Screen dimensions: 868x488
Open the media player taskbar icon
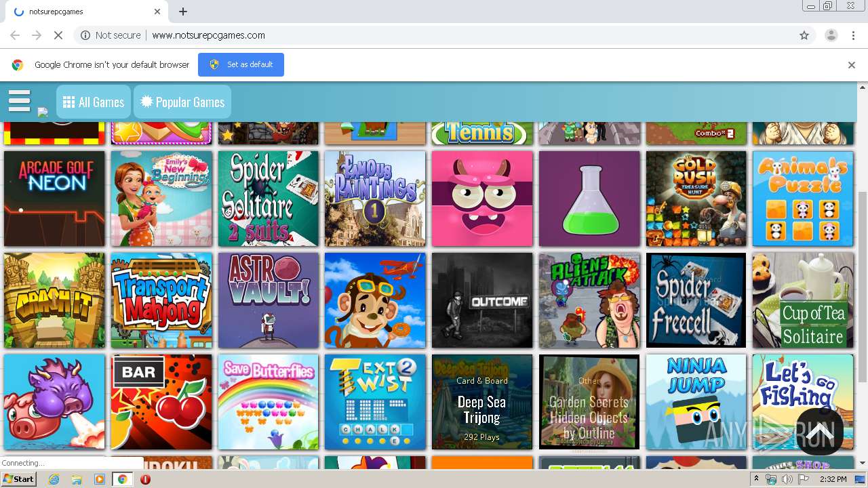(99, 479)
